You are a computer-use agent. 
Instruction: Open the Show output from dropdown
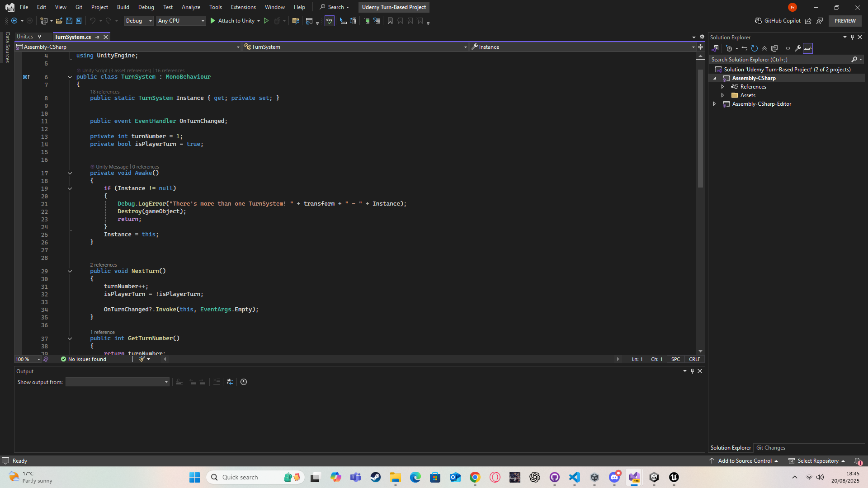[x=118, y=382]
